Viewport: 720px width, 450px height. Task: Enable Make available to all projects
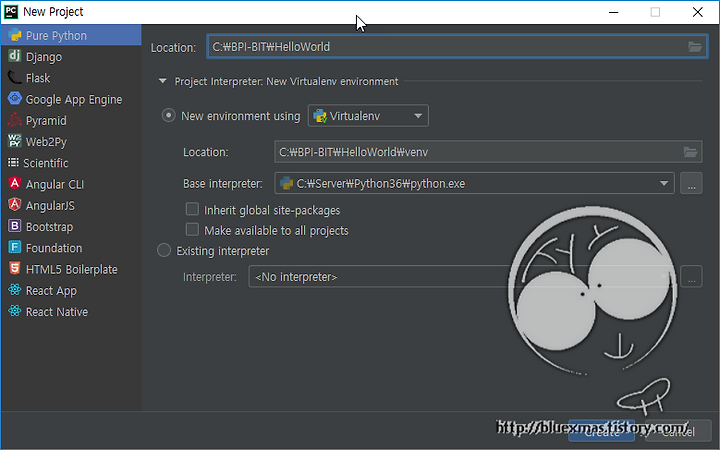tap(192, 230)
